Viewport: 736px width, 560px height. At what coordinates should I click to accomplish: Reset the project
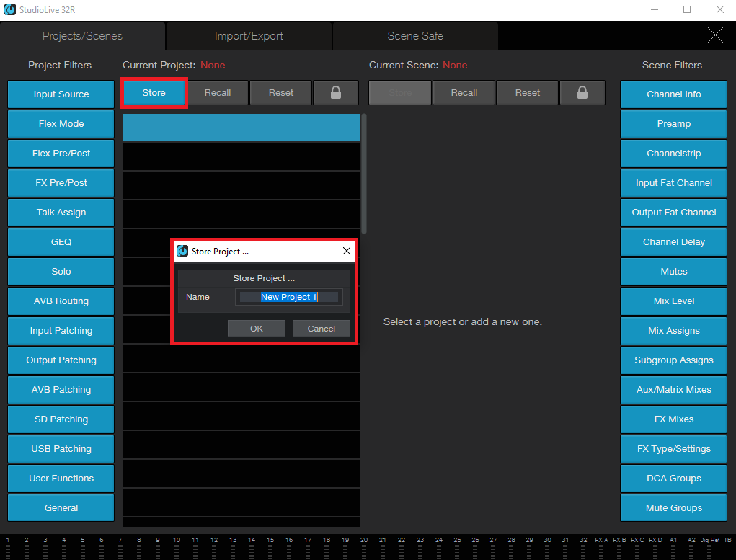pyautogui.click(x=280, y=93)
